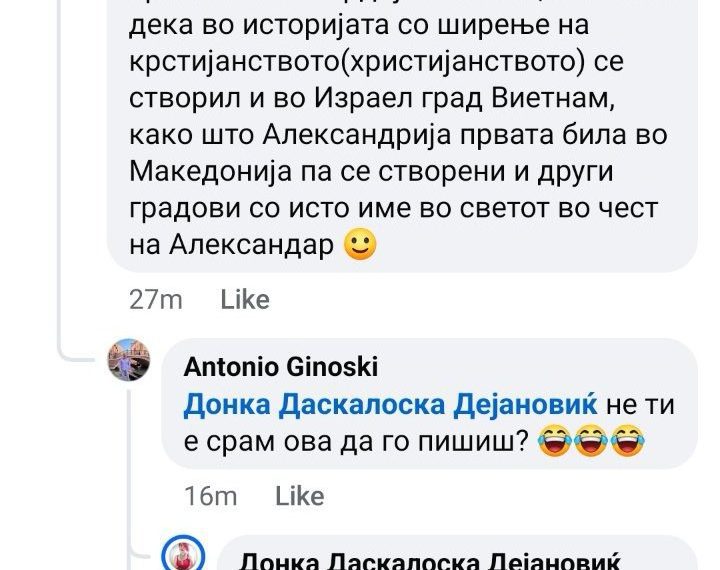720x570 pixels.
Task: Open the blue mention Донка Даскалоска Дејановиќ
Action: (390, 405)
